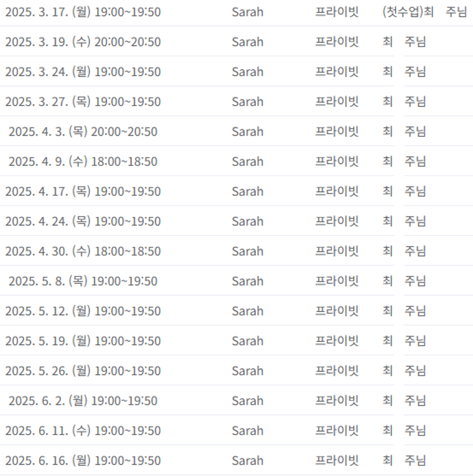Select the 2025. 3. 27. (목) date cell
473x476 pixels.
point(83,101)
